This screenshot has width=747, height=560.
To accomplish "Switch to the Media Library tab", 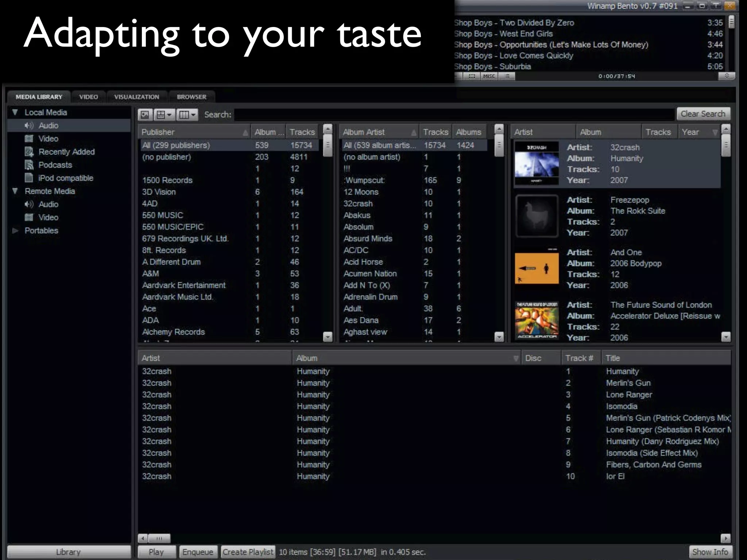I will (39, 97).
